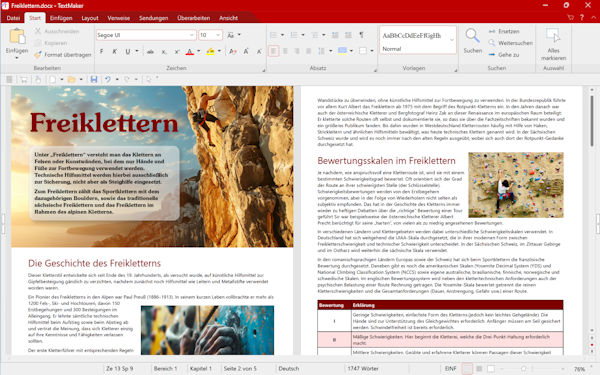
Task: Open Zeichen group dialog launcher
Action: click(263, 70)
